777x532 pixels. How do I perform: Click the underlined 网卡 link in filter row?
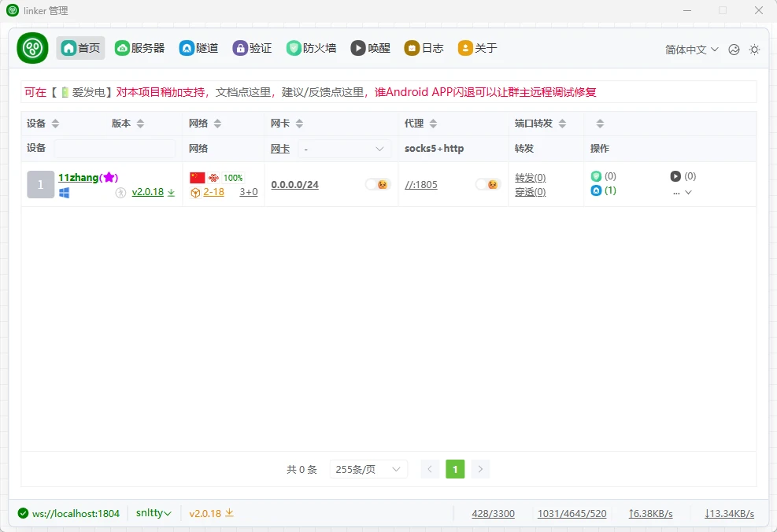coord(280,149)
